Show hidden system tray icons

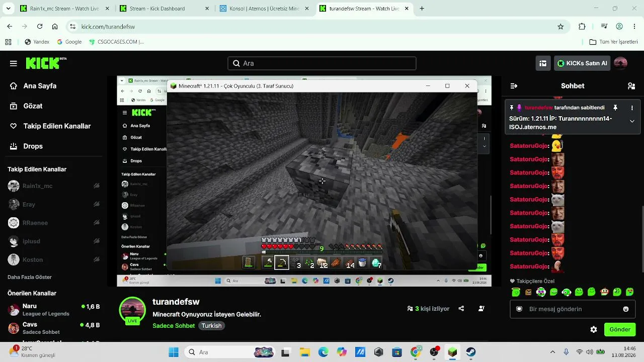pos(552,352)
